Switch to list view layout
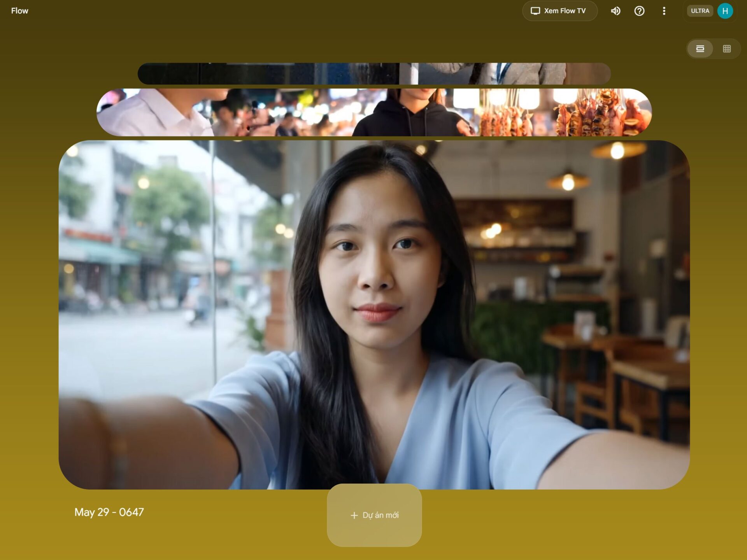This screenshot has height=560, width=747. coord(700,49)
